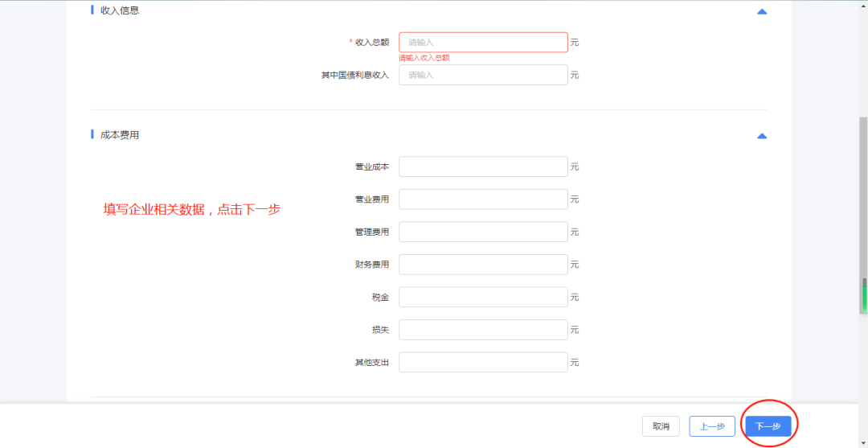Viewport: 868px width, 448px height.
Task: Click the 营业费用 label
Action: tap(372, 199)
